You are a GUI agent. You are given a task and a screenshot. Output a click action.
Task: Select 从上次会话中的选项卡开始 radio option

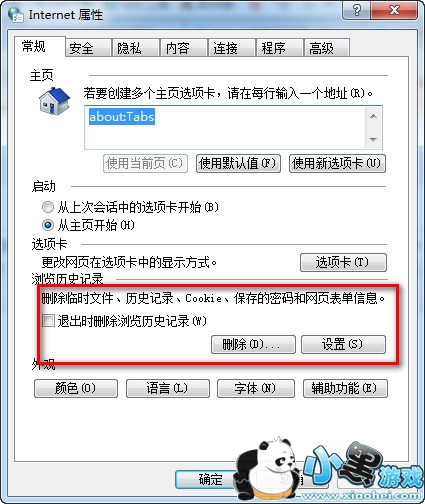[x=48, y=207]
